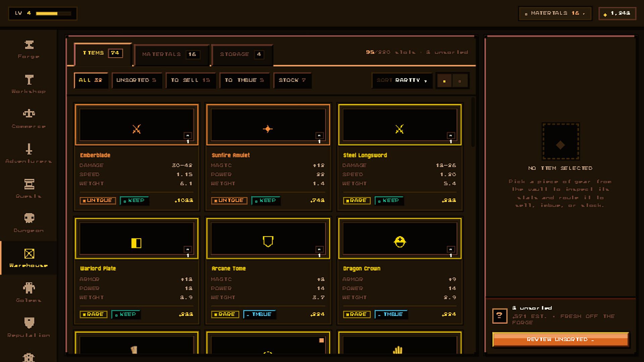644x362 pixels.
Task: Open the Sort Rarity dropdown
Action: click(402, 80)
